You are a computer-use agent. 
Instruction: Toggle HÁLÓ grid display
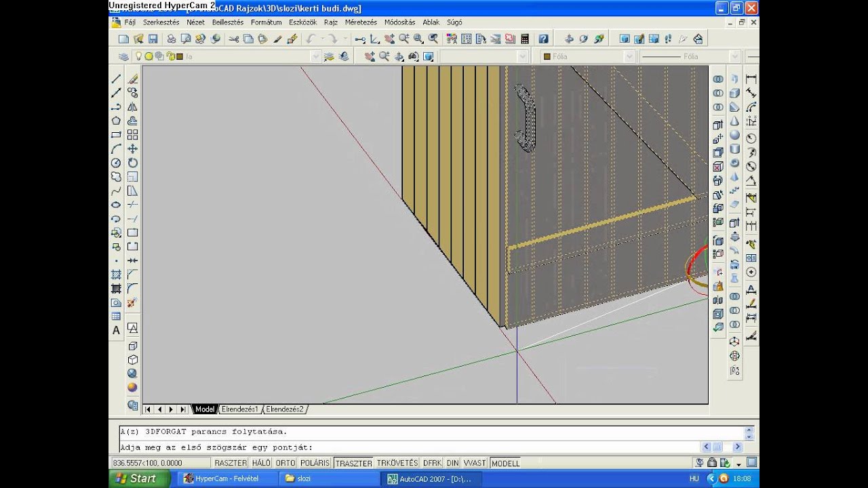coord(261,463)
